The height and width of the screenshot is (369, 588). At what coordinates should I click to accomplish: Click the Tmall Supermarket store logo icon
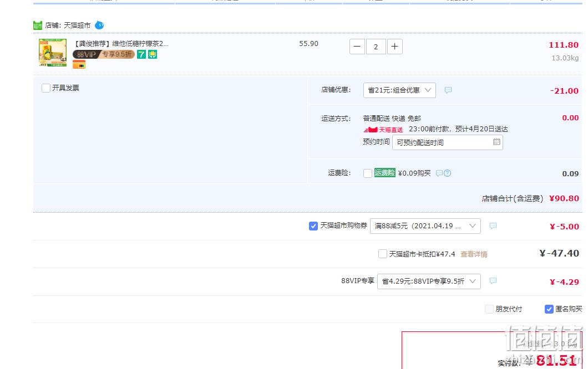pyautogui.click(x=38, y=25)
